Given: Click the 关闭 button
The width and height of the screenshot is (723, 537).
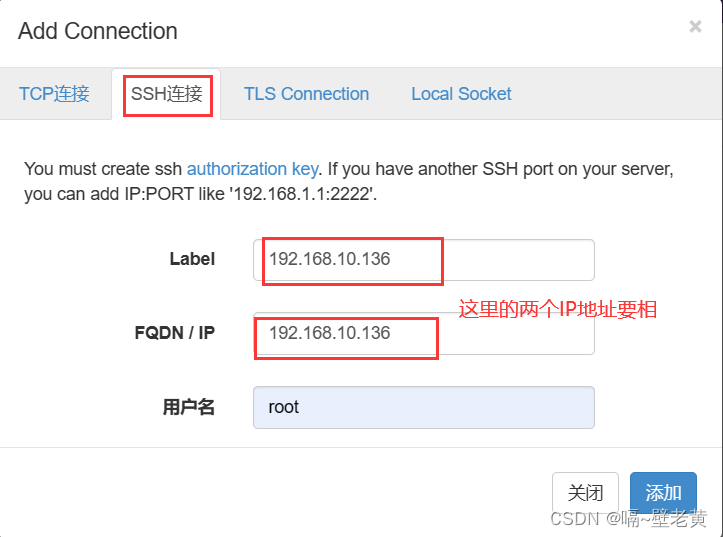Looking at the screenshot, I should 585,493.
